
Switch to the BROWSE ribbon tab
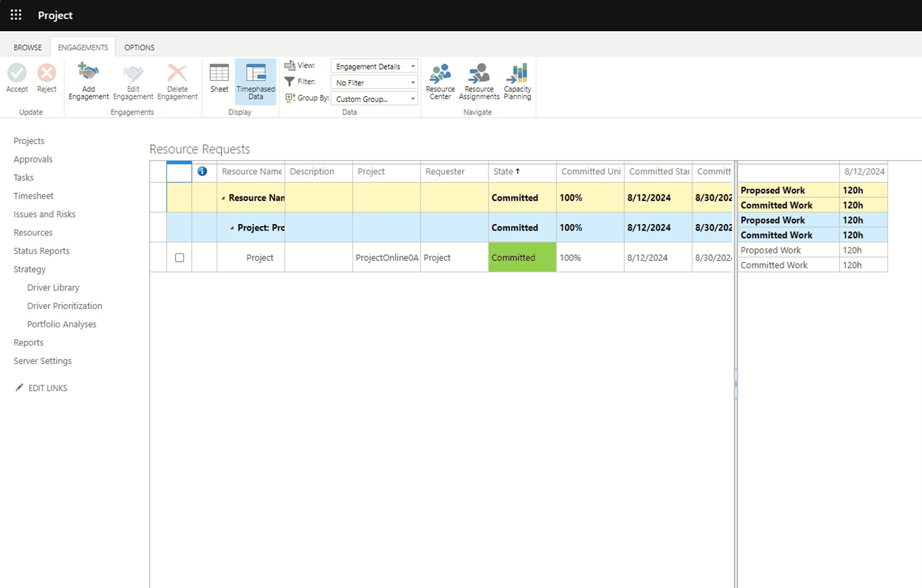[28, 47]
